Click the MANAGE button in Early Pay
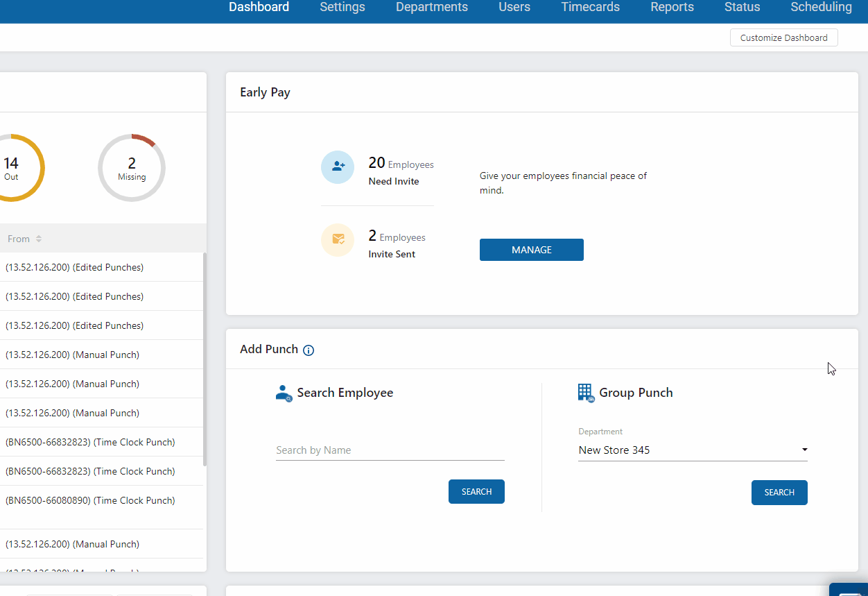 531,249
